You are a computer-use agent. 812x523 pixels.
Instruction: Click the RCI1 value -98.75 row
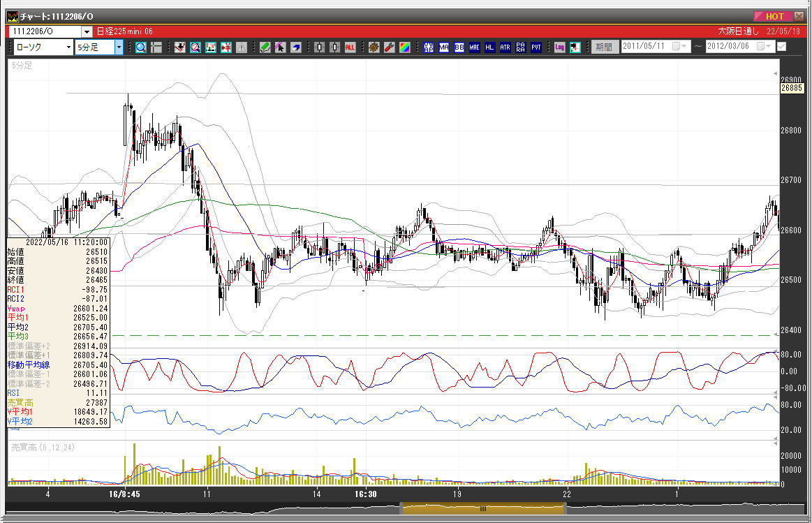[x=58, y=290]
